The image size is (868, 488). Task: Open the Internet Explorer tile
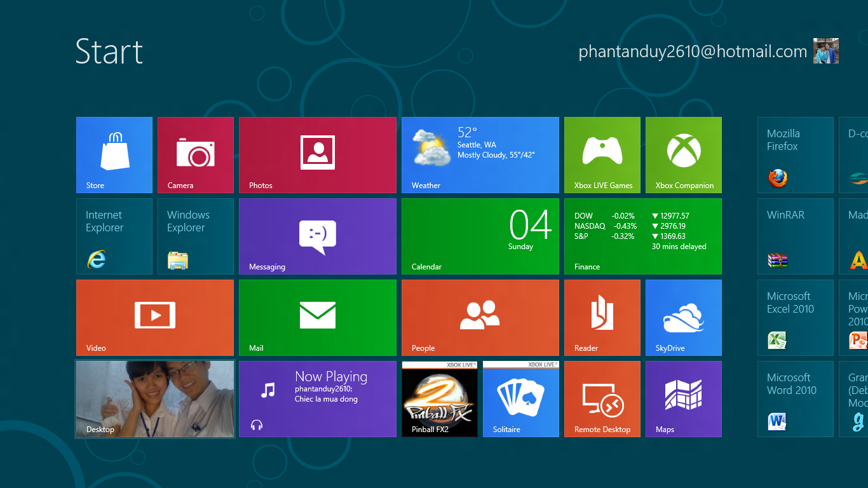tap(114, 236)
